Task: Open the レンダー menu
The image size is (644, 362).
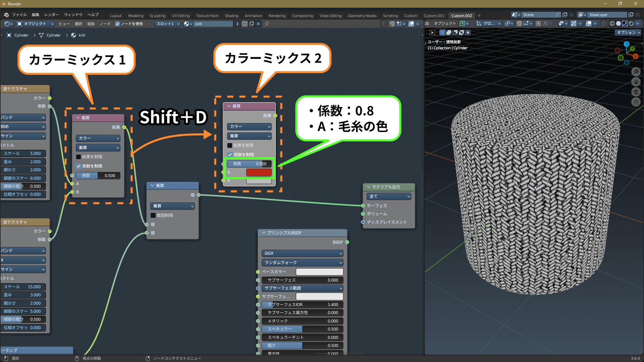Action: point(51,15)
